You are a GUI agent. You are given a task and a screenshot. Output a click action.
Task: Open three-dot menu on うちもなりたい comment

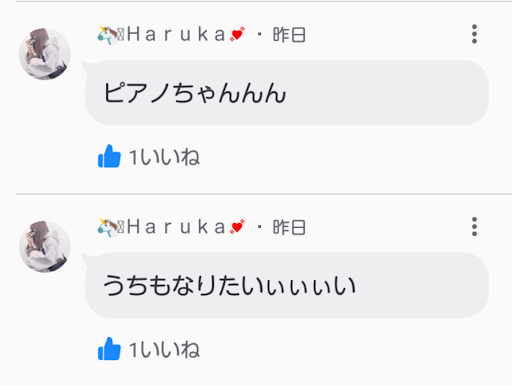(x=474, y=227)
